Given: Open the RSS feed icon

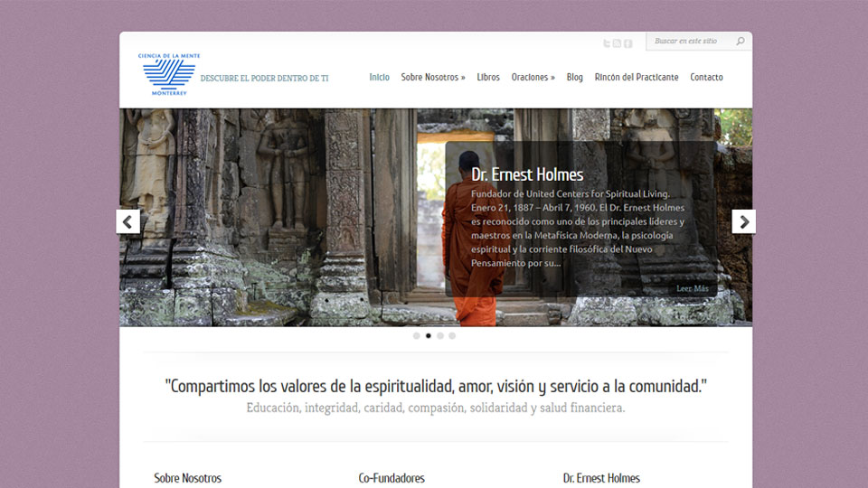Looking at the screenshot, I should pos(618,43).
